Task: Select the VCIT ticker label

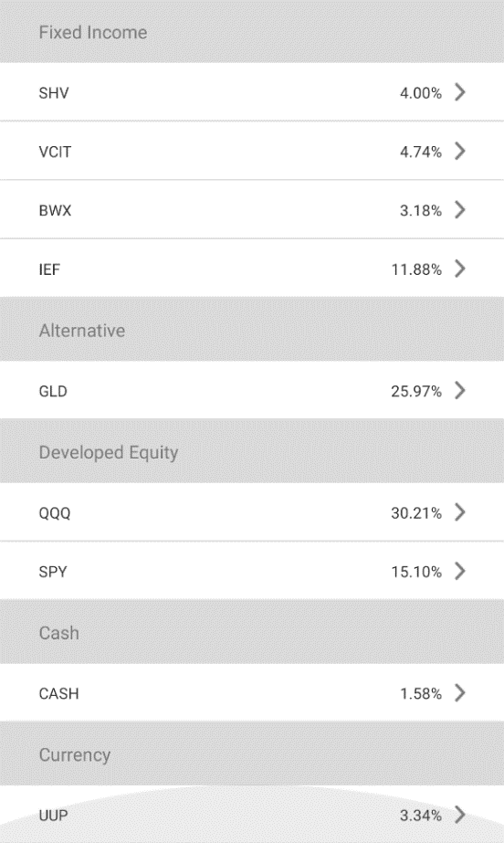Action: pyautogui.click(x=55, y=152)
